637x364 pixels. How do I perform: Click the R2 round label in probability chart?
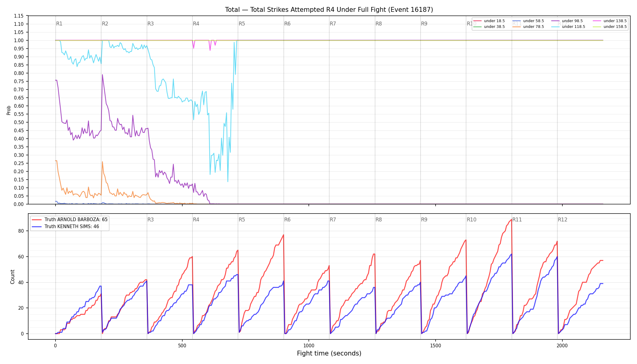(x=105, y=24)
